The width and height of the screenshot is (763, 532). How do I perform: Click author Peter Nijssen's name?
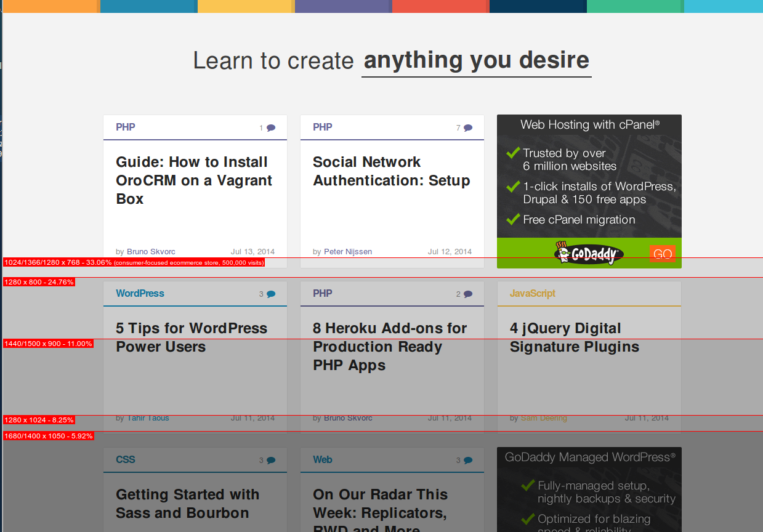(348, 251)
